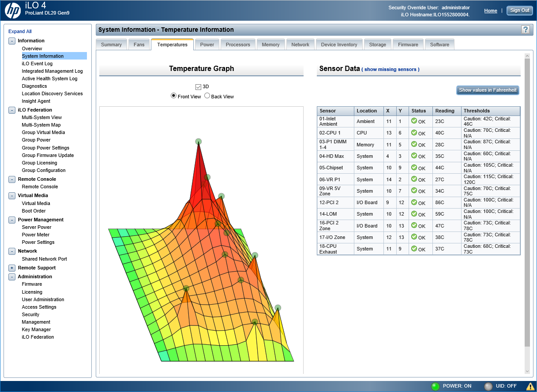The image size is (537, 392).
Task: Expand the Remote Support section
Action: (x=12, y=268)
